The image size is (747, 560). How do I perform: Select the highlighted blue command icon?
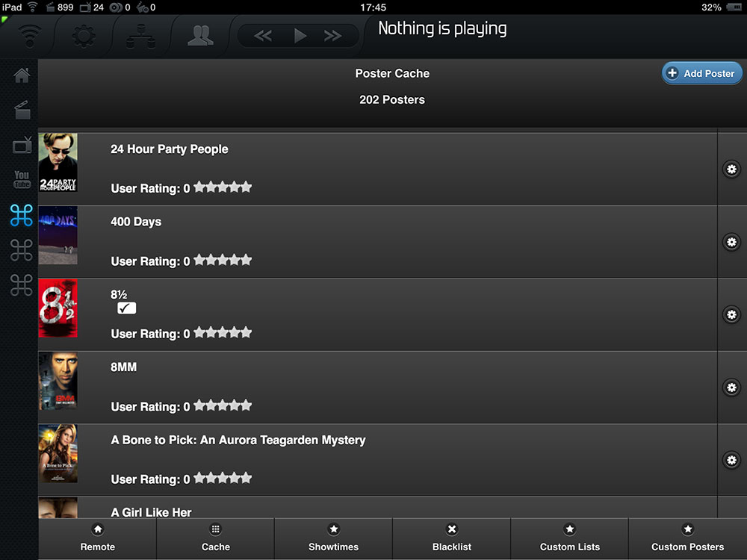coord(22,215)
